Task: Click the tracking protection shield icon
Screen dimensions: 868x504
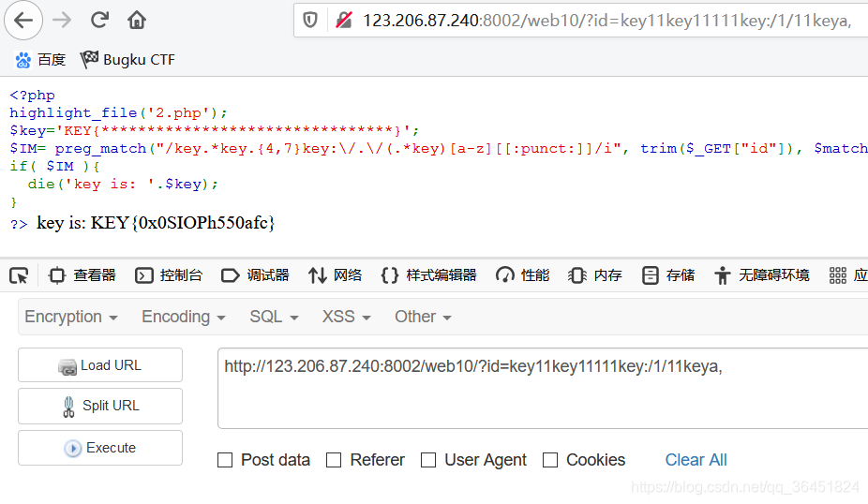Action: click(310, 21)
